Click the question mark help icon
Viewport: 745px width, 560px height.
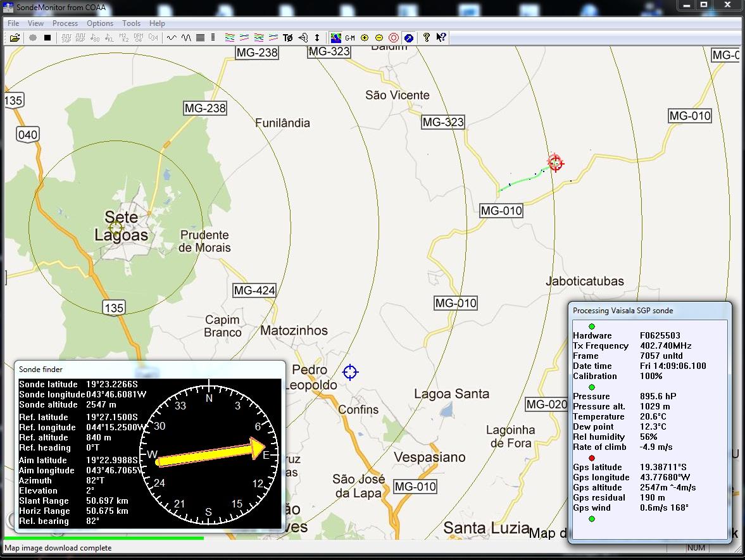tap(426, 37)
